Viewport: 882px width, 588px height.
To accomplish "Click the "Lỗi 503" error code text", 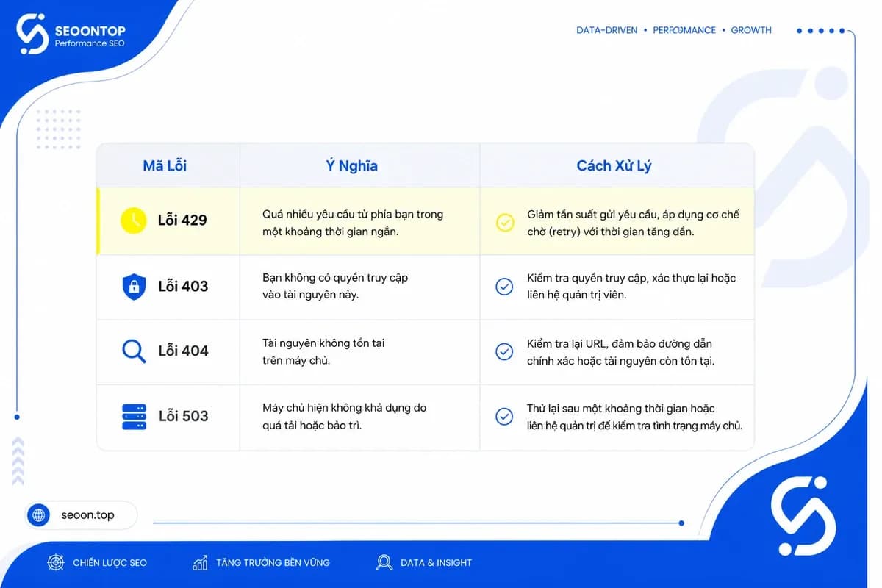I will coord(183,416).
